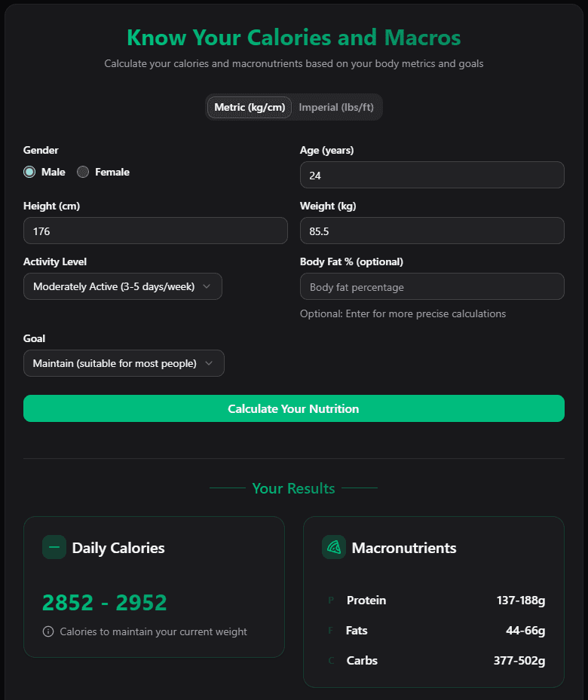Image resolution: width=588 pixels, height=700 pixels.
Task: Click the info icon next to maintenance text
Action: (x=48, y=631)
